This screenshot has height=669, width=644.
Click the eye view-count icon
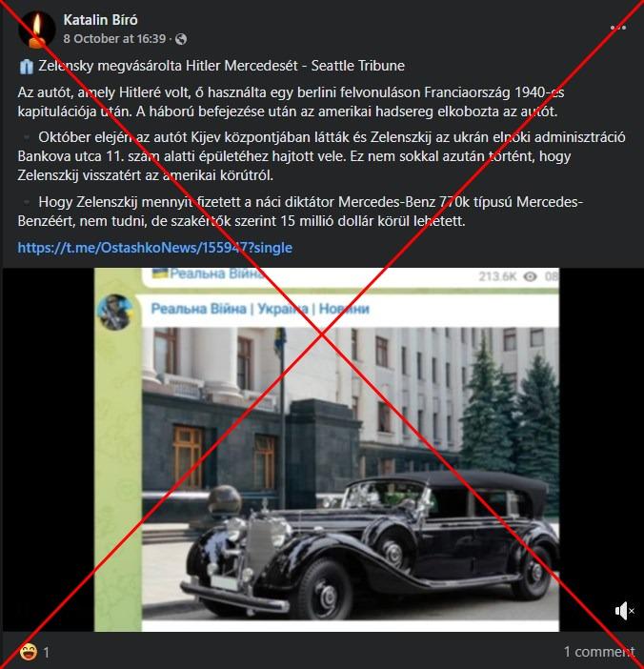(x=530, y=276)
